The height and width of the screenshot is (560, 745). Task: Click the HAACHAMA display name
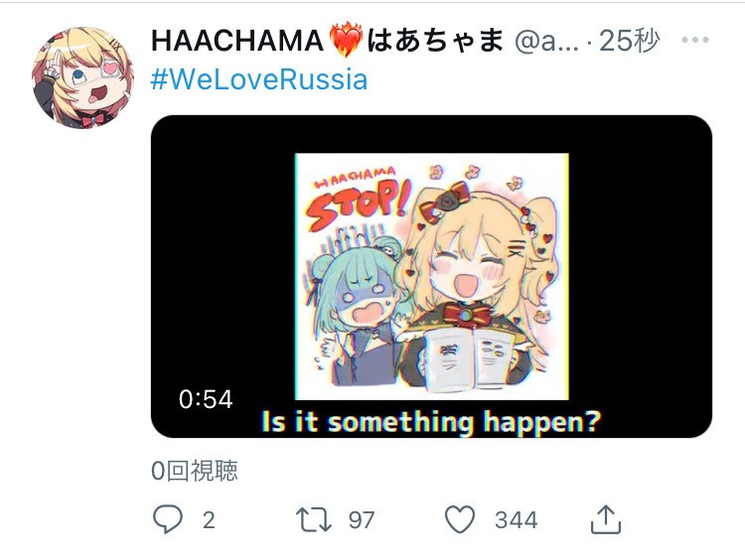[x=237, y=41]
